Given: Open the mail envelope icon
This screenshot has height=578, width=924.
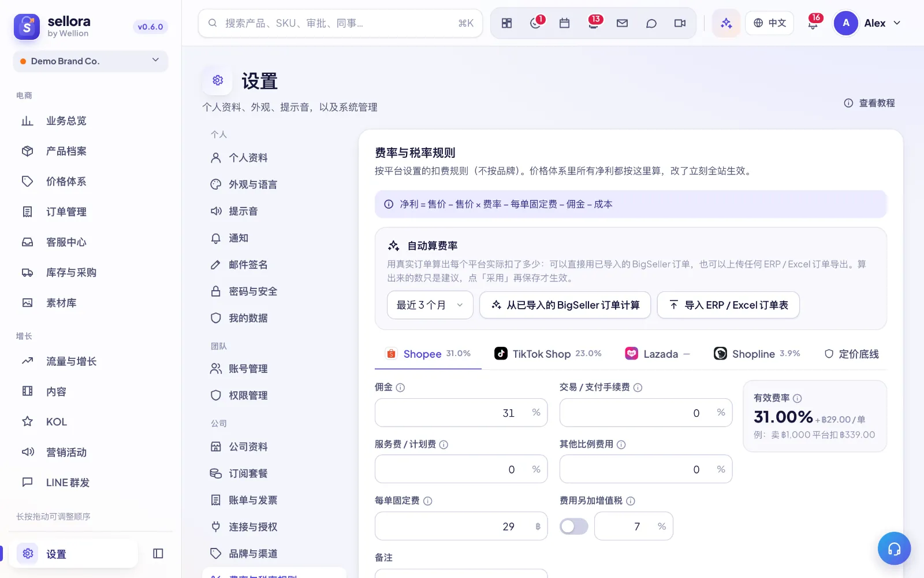Looking at the screenshot, I should click(x=622, y=23).
